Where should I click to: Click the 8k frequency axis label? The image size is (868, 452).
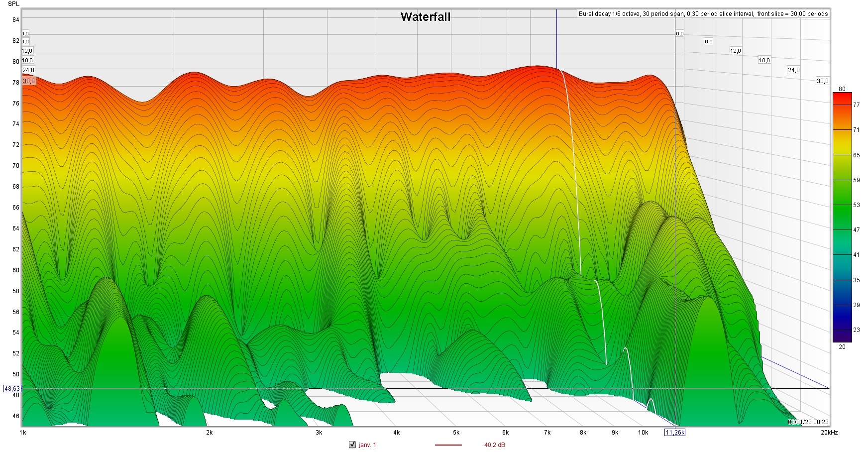point(583,433)
